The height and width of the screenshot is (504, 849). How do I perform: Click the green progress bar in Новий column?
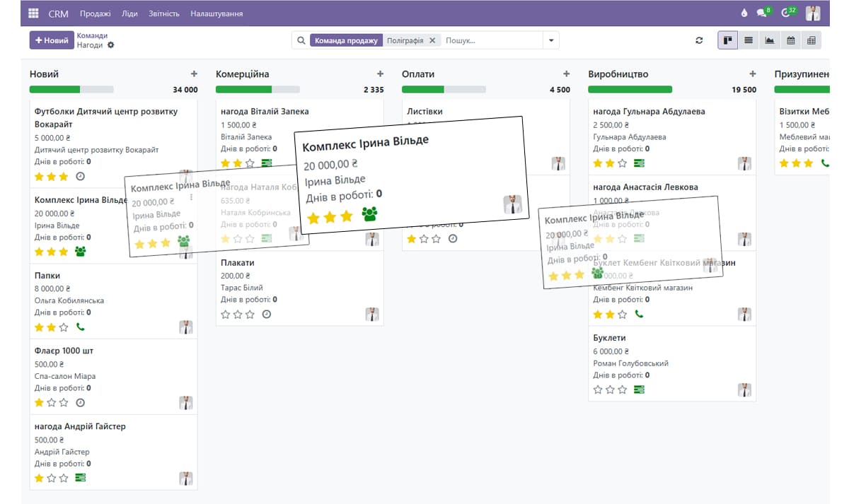click(55, 90)
